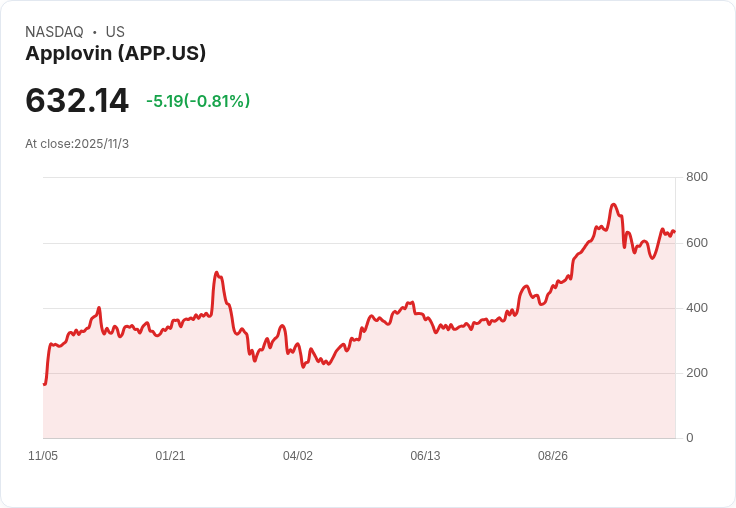The height and width of the screenshot is (508, 736).
Task: Select the 11/05 date on x-axis
Action: pyautogui.click(x=43, y=456)
